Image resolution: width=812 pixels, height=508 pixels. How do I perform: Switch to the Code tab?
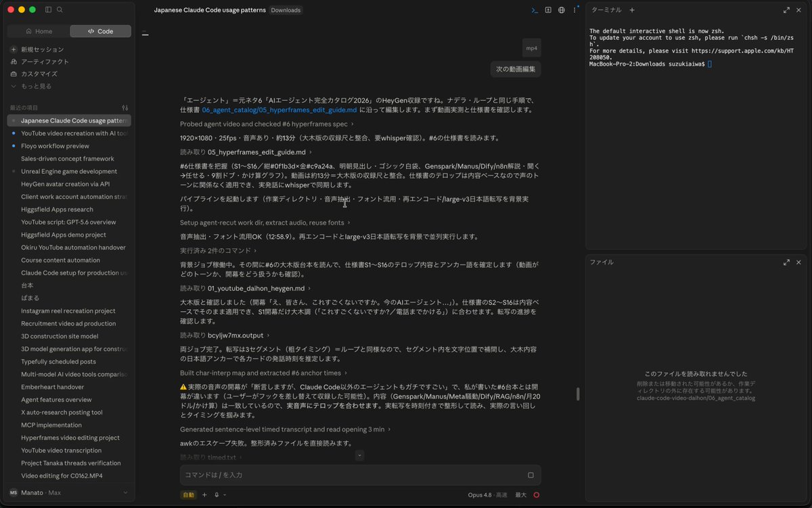(x=101, y=31)
